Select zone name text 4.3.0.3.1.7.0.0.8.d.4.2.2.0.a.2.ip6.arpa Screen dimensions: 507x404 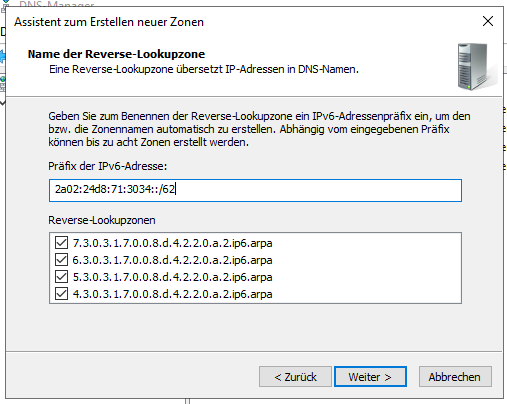pos(172,294)
